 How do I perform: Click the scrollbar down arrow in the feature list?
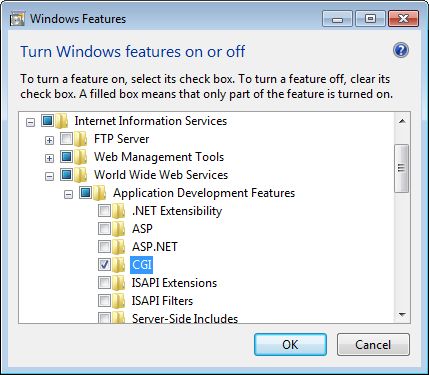click(402, 315)
